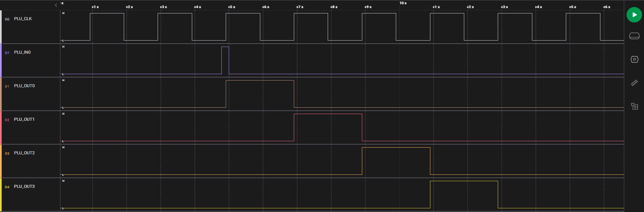Start capture with the green play button
Viewport: 644px width, 212px height.
[634, 15]
